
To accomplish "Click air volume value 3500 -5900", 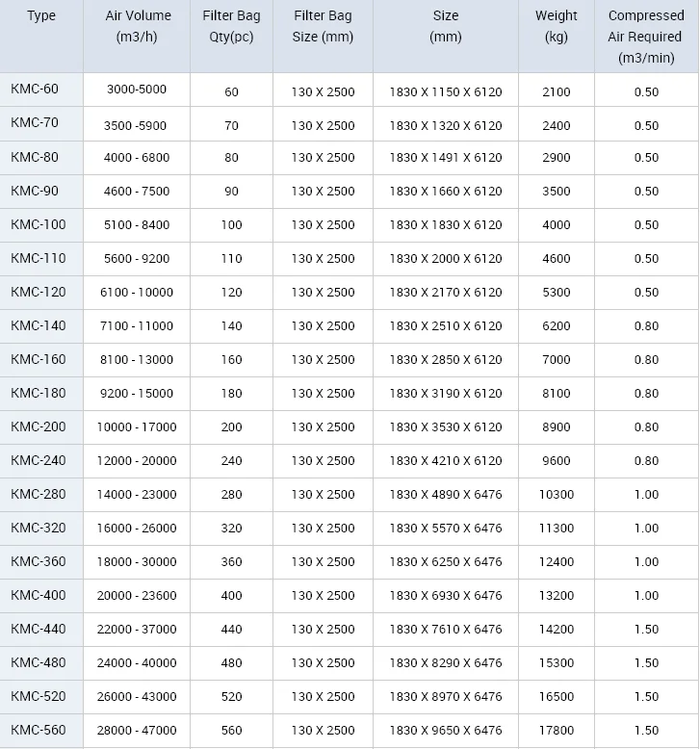I will (x=137, y=125).
